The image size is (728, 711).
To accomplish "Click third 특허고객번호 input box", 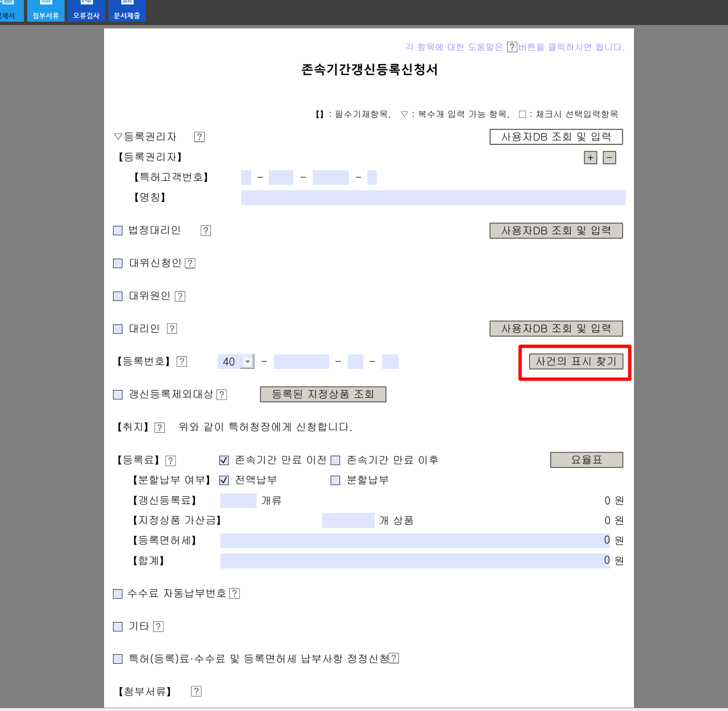I will click(331, 177).
